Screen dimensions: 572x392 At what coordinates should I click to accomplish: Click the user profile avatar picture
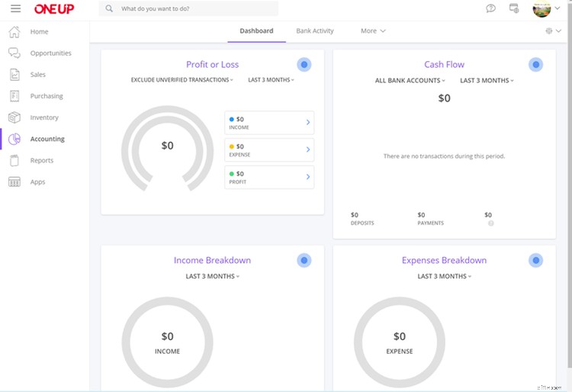click(541, 9)
